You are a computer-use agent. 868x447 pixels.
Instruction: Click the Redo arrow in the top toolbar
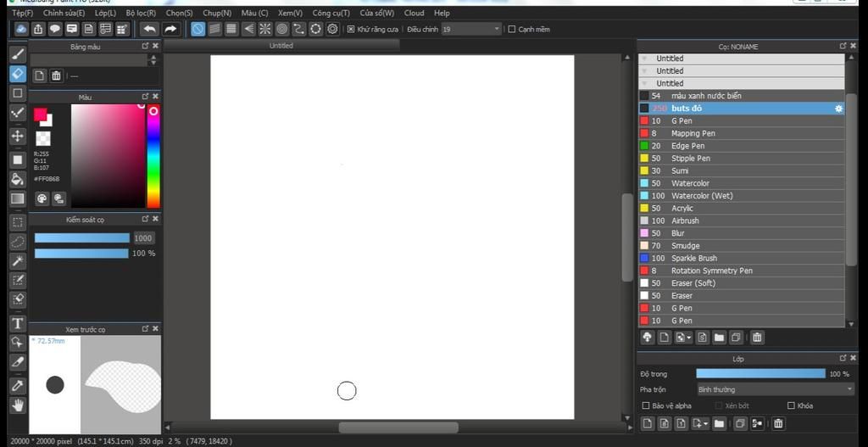coord(170,29)
